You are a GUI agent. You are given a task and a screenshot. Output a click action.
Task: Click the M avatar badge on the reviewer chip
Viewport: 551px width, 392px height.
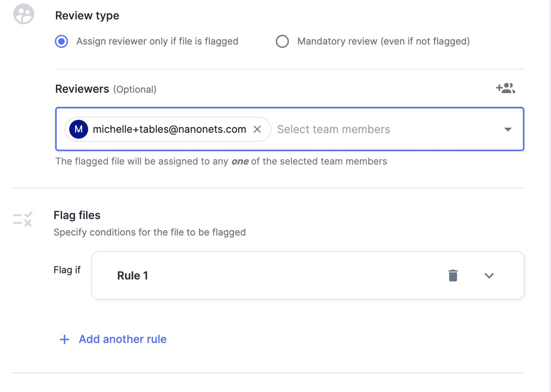(x=78, y=129)
